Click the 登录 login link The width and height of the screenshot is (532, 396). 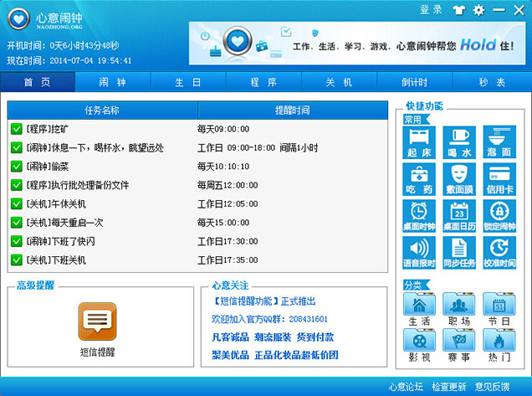click(431, 10)
